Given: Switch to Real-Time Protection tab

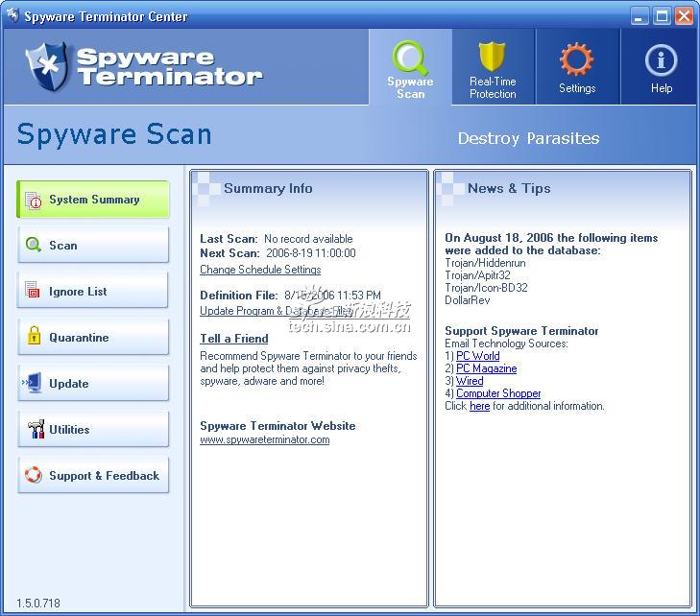Looking at the screenshot, I should tap(493, 68).
